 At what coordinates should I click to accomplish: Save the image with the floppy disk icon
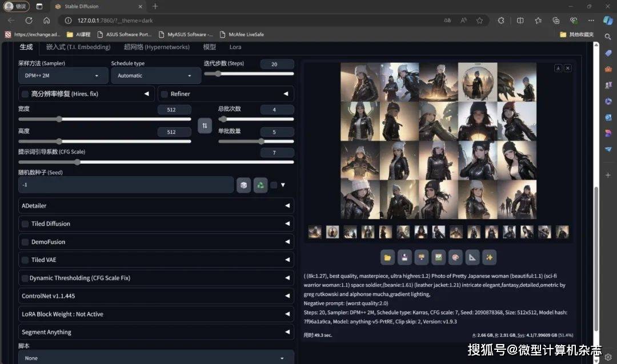404,257
